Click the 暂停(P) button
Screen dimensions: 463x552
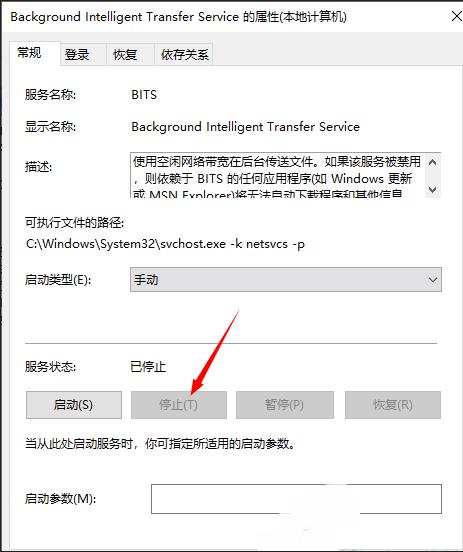coord(284,405)
